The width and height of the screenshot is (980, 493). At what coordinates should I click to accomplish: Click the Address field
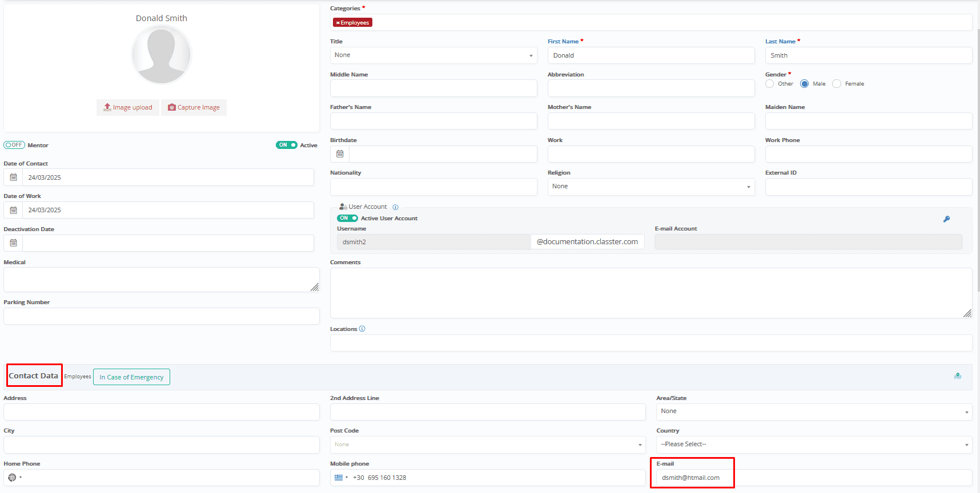coord(162,412)
